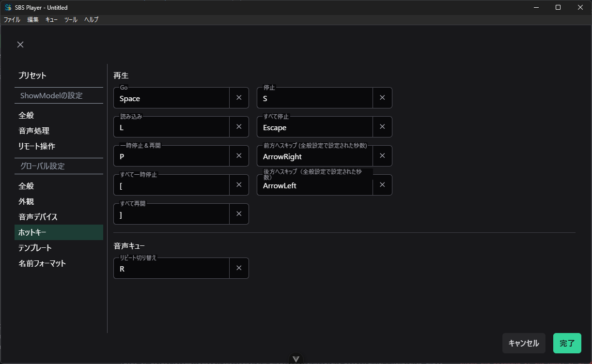The width and height of the screenshot is (592, 364).
Task: Open the 外観 settings page
Action: point(59,201)
